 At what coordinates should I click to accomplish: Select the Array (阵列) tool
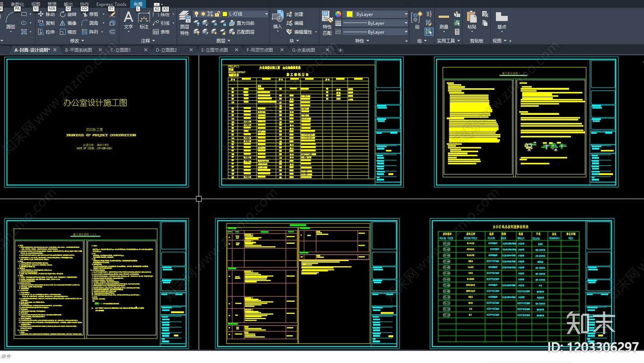point(90,32)
